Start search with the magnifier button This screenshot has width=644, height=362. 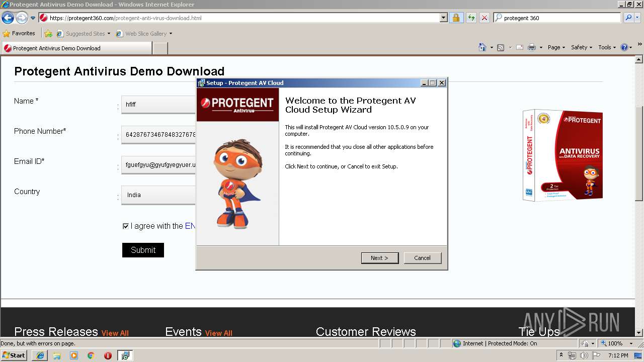click(628, 18)
